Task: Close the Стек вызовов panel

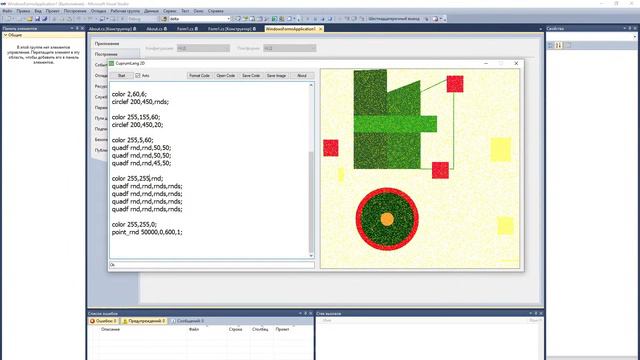Action: tap(541, 313)
